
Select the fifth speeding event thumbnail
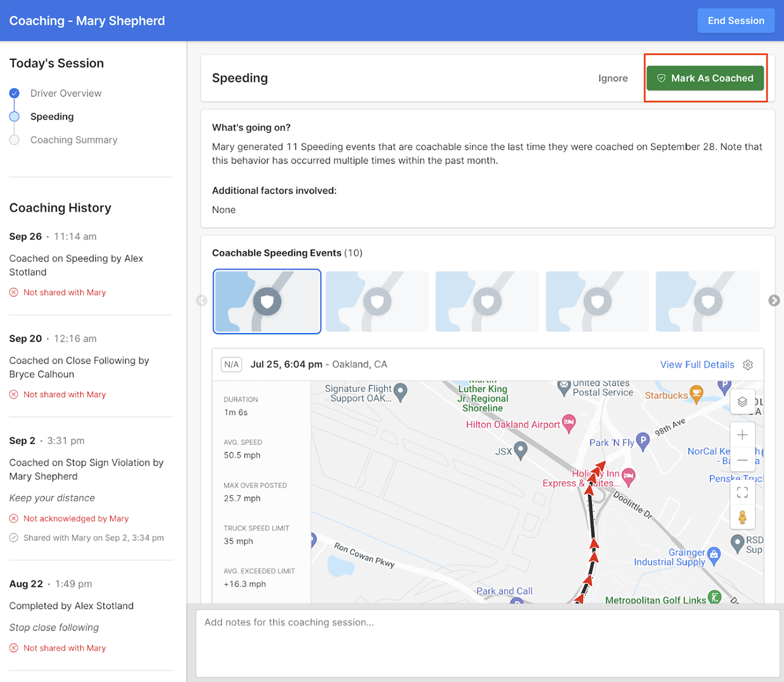point(707,302)
